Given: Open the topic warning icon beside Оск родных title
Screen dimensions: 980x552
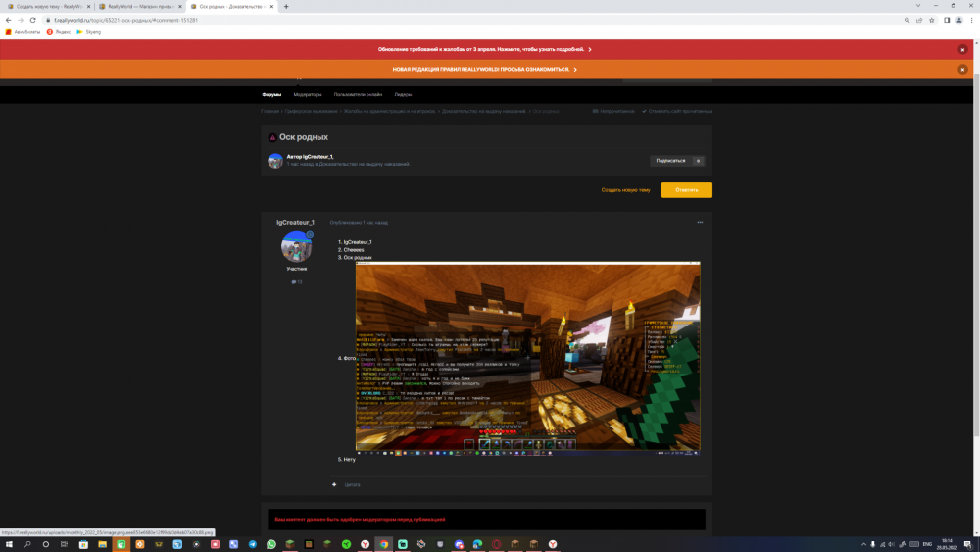Looking at the screenshot, I should click(x=271, y=137).
